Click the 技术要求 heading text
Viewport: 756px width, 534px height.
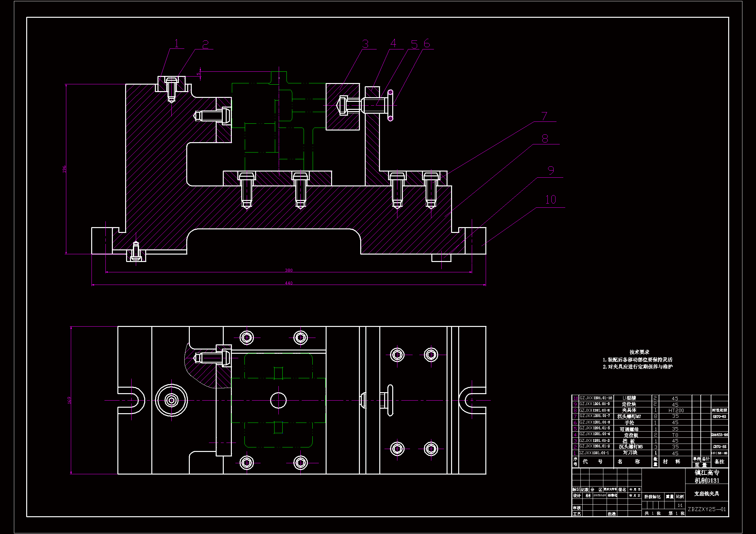[639, 352]
